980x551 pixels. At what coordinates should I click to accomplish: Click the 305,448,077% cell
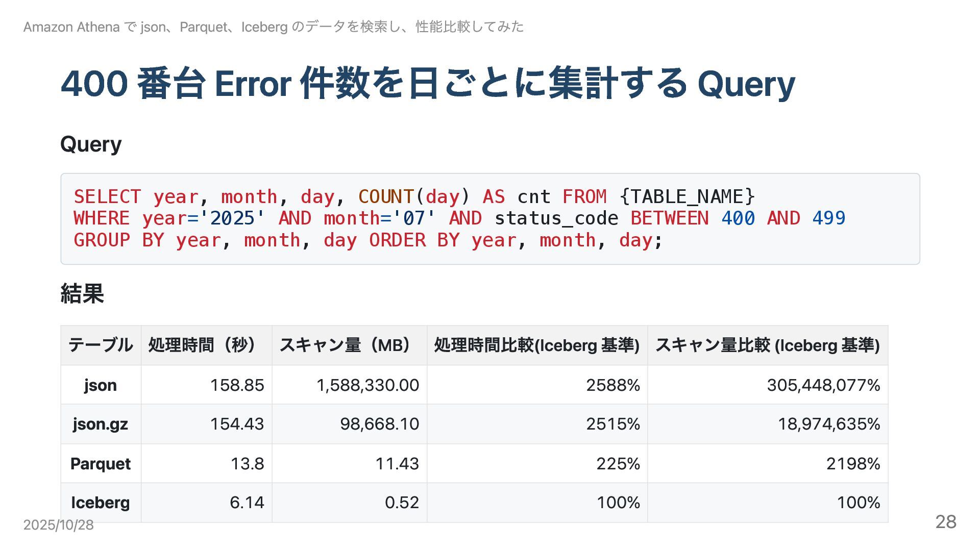click(x=823, y=385)
